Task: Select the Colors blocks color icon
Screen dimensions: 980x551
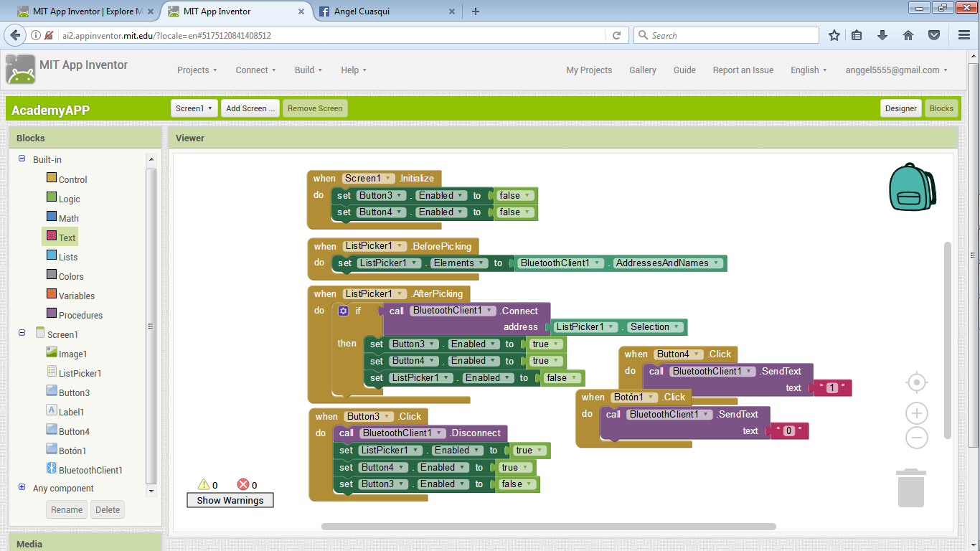Action: (x=52, y=274)
